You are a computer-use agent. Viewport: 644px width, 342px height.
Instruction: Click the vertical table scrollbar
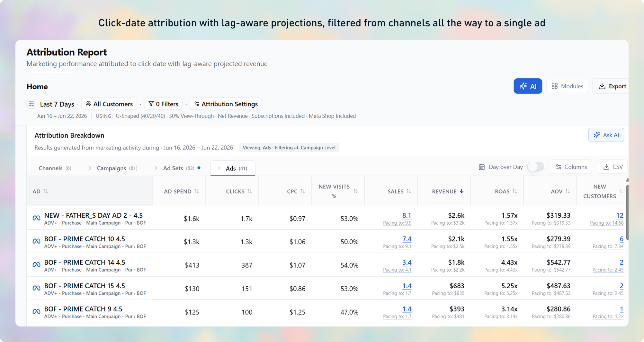click(627, 212)
